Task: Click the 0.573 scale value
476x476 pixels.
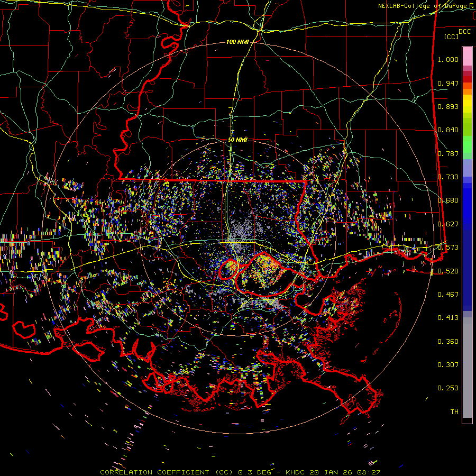Action: tap(448, 248)
